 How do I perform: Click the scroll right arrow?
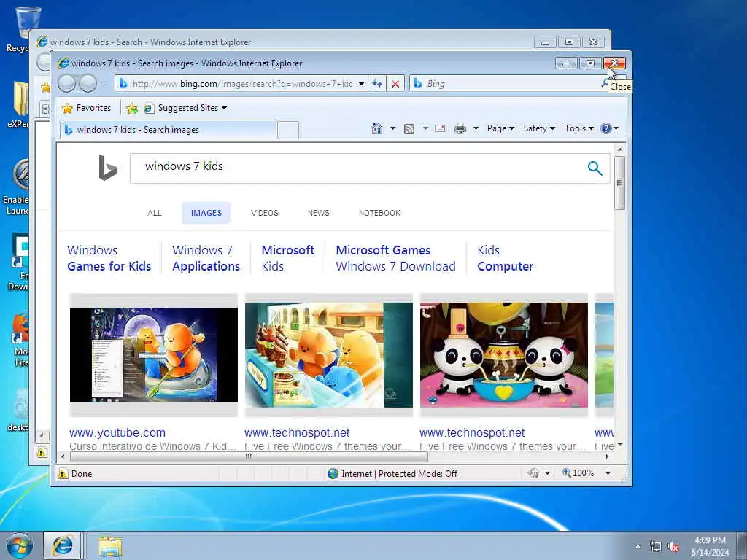pos(607,456)
